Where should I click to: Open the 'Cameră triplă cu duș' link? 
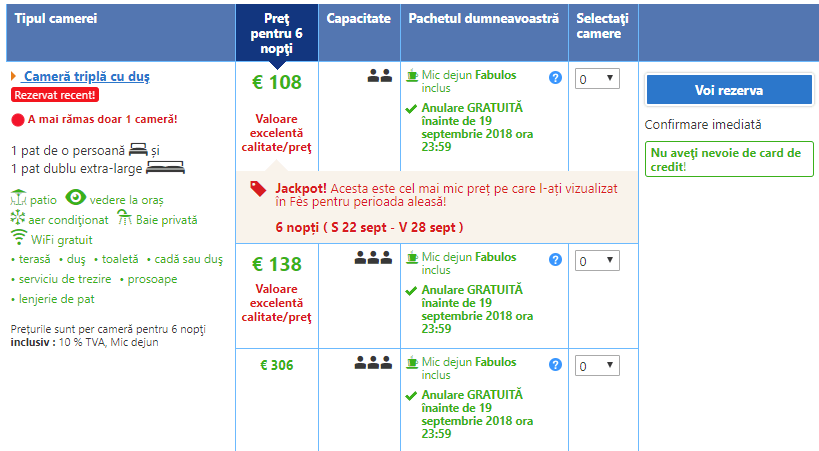point(87,77)
